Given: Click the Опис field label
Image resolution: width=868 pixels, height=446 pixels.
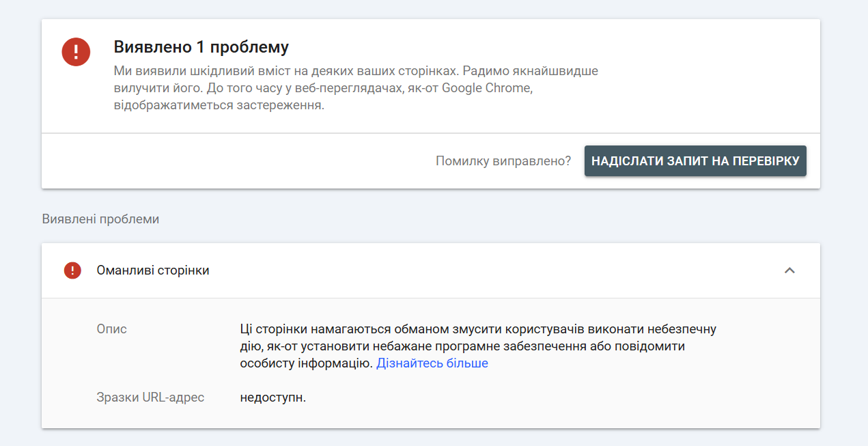Looking at the screenshot, I should tap(111, 329).
